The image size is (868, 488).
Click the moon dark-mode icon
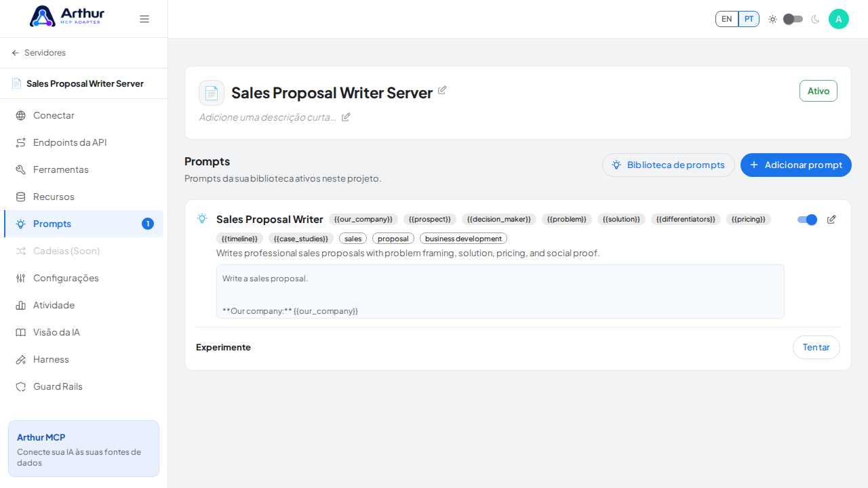pos(815,19)
